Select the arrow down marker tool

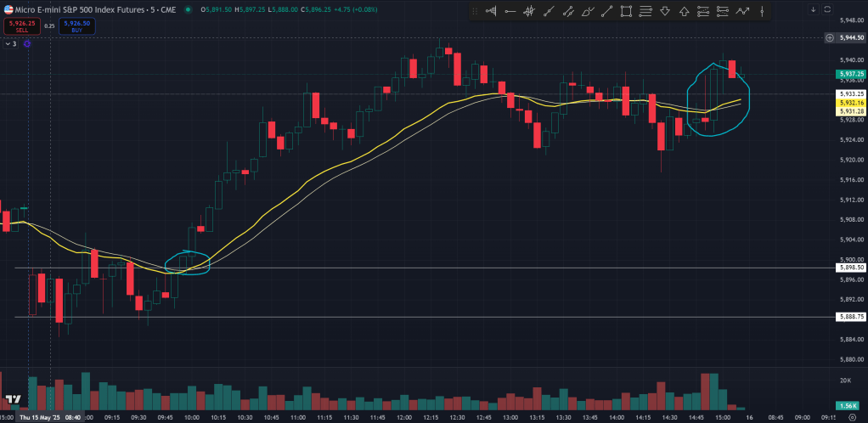pos(665,11)
